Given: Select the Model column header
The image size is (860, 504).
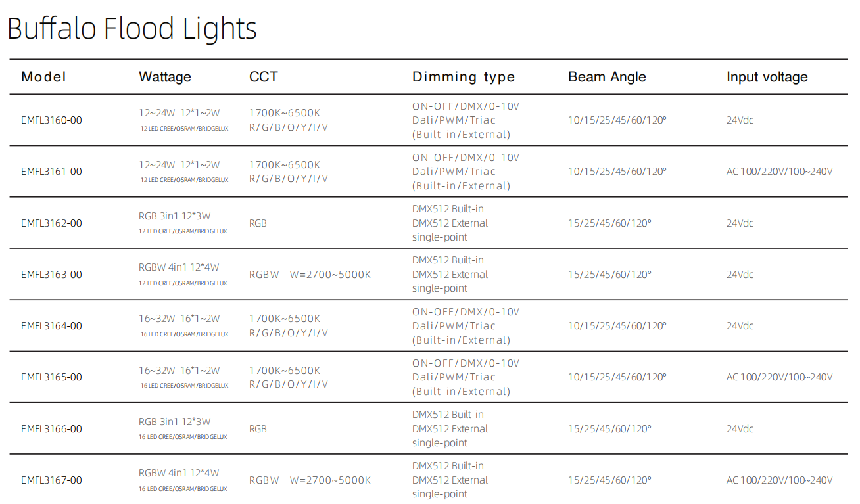Looking at the screenshot, I should [43, 77].
